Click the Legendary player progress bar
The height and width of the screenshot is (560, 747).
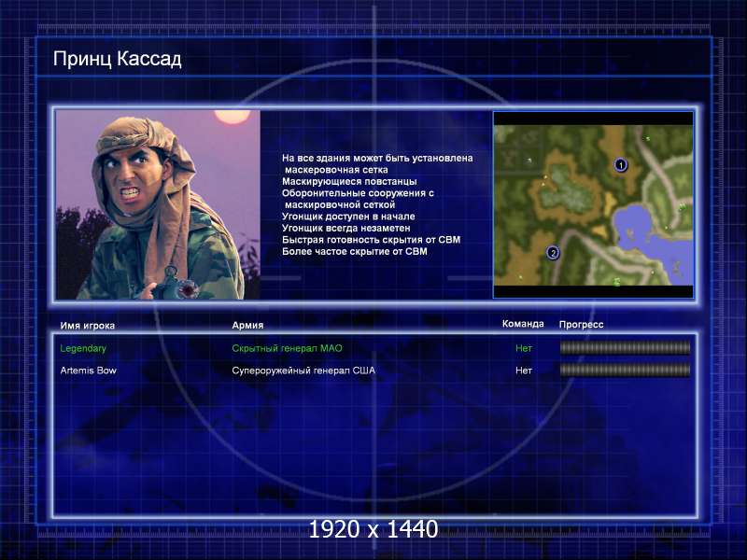625,348
